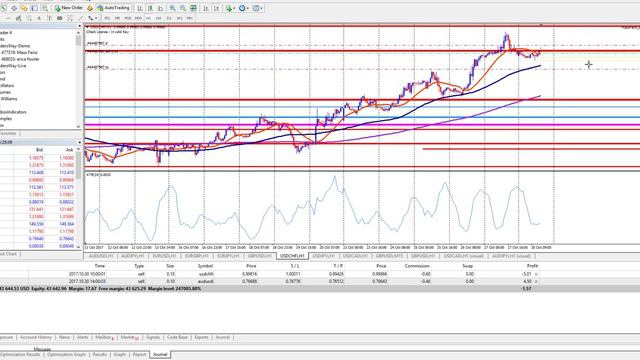This screenshot has width=640, height=360.
Task: Close the usdchf sell order row
Action: click(x=536, y=274)
